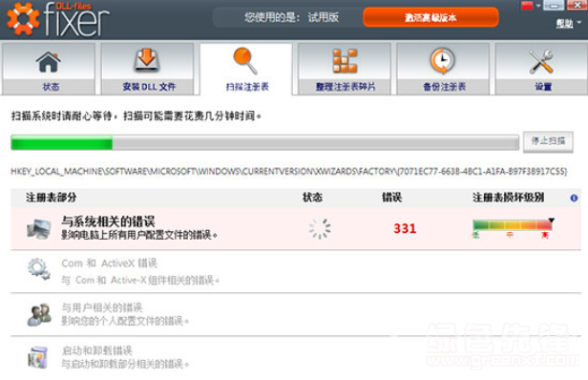The width and height of the screenshot is (588, 380).
Task: Minimize the fixer window
Action: click(554, 6)
